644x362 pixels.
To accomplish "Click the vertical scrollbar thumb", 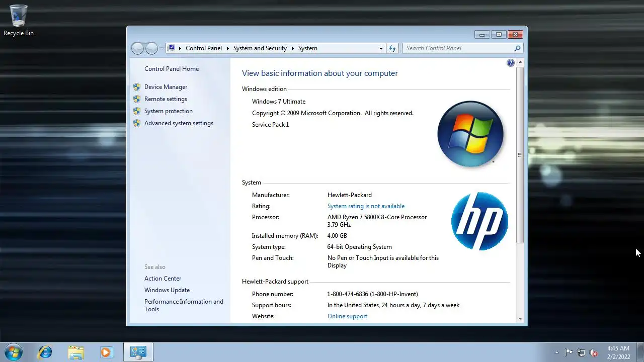I will coord(520,155).
